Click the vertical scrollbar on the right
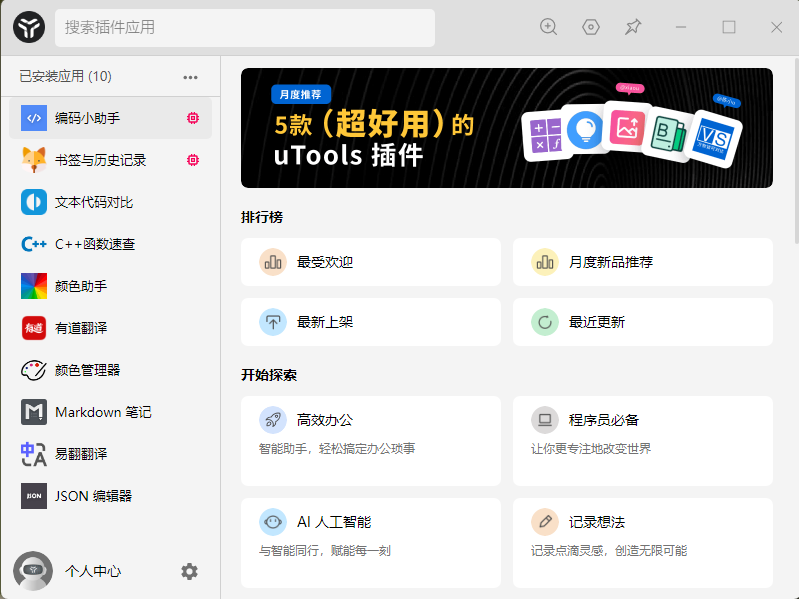Viewport: 799px width, 599px height. pyautogui.click(x=795, y=150)
